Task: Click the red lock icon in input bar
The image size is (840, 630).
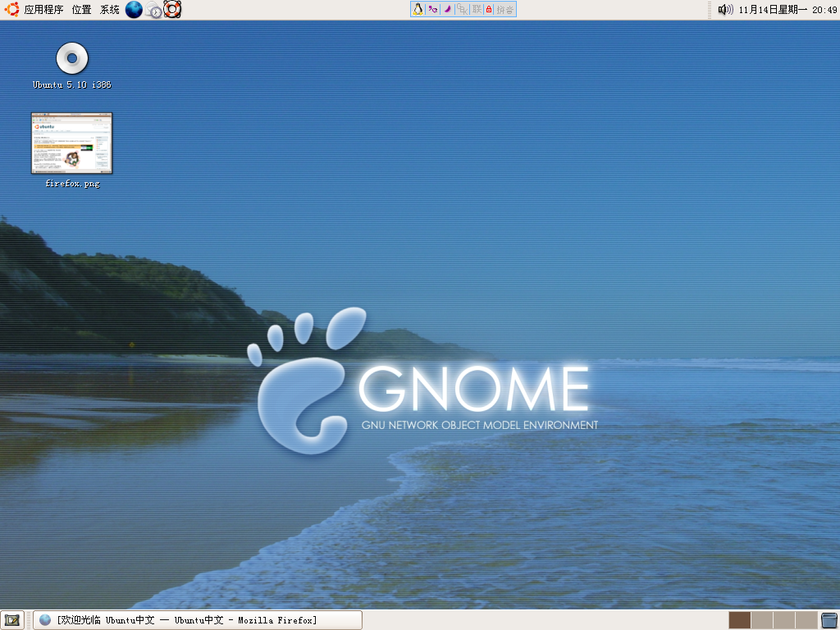Action: click(x=489, y=9)
